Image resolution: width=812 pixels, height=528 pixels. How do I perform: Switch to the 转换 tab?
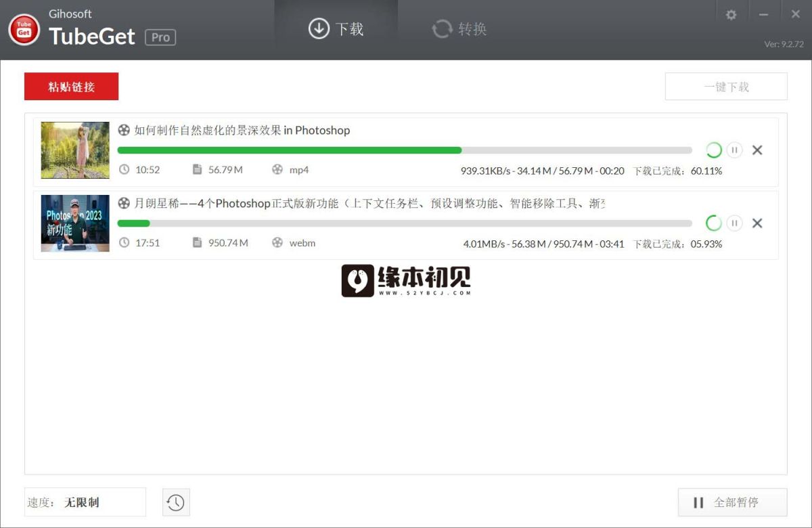(x=459, y=29)
